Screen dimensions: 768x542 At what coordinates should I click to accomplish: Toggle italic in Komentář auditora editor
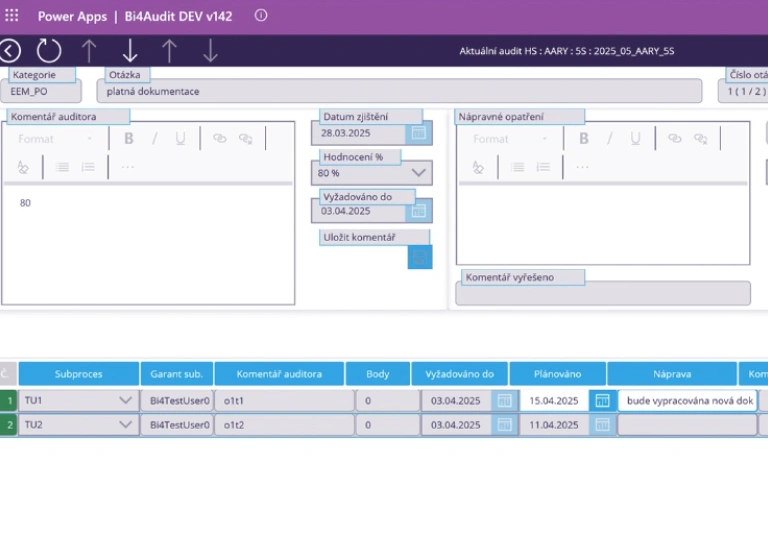pos(154,139)
